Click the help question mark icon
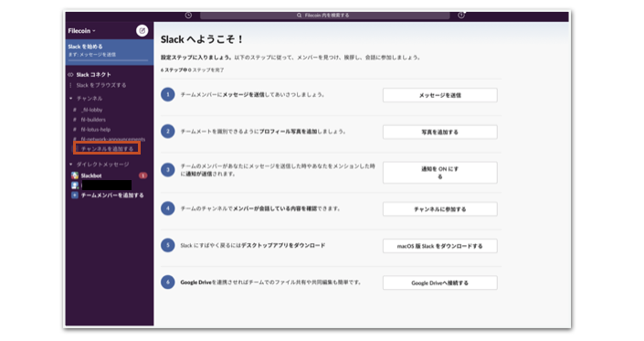This screenshot has width=644, height=341. coord(461,16)
